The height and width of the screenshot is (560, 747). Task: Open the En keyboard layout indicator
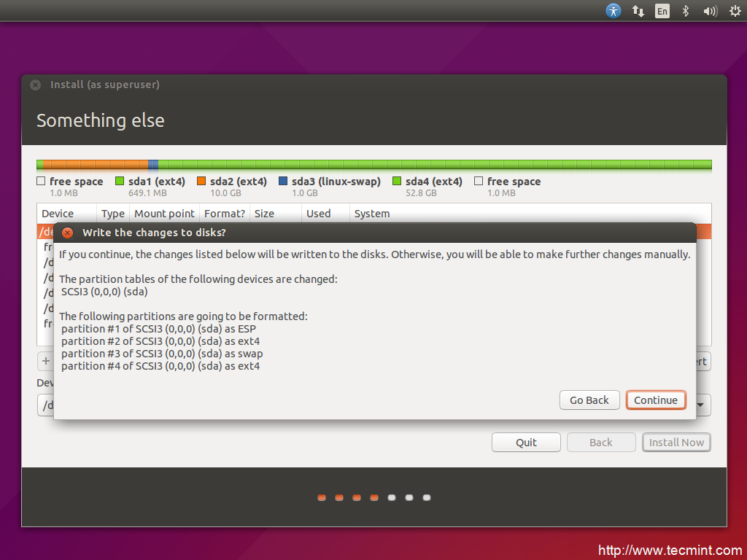(662, 10)
